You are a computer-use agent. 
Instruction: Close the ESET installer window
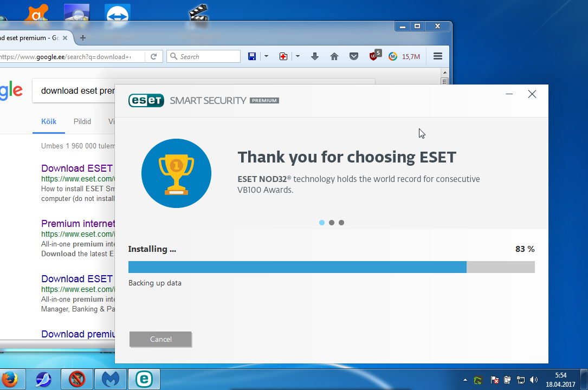(x=532, y=94)
